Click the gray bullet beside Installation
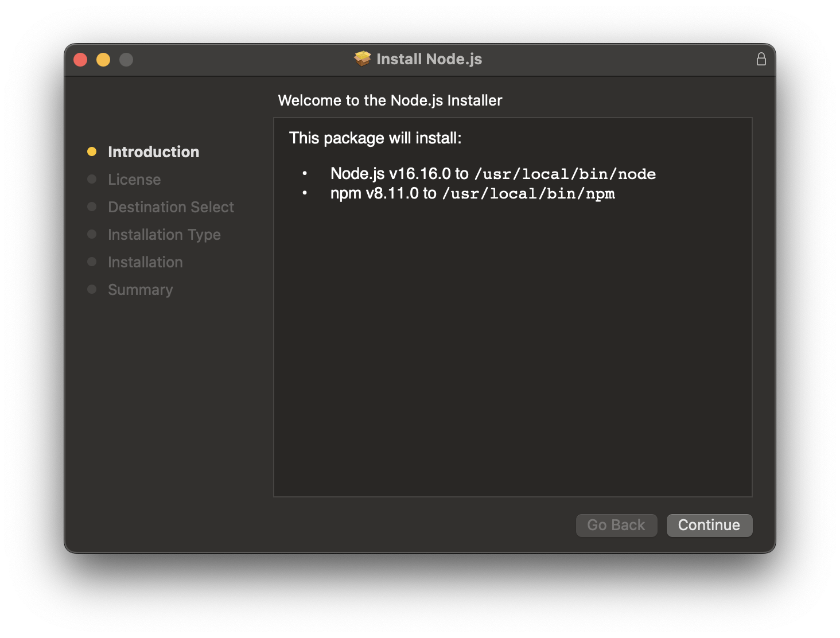The image size is (840, 638). coord(92,262)
